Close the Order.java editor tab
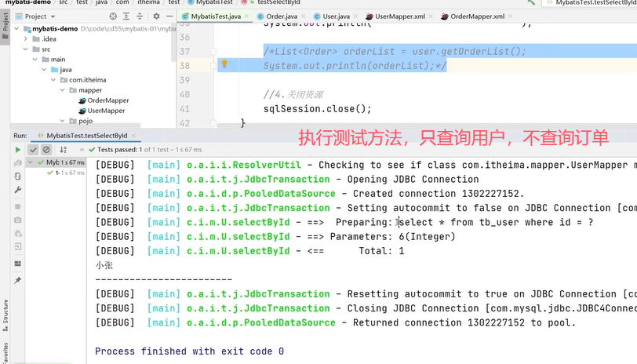The image size is (637, 364). pyautogui.click(x=303, y=16)
